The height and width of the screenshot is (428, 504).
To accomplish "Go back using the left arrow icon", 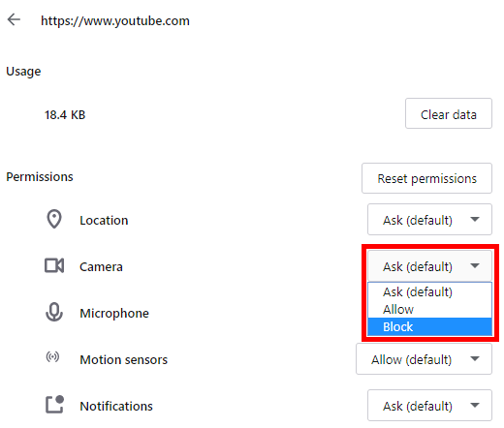I will tap(14, 19).
